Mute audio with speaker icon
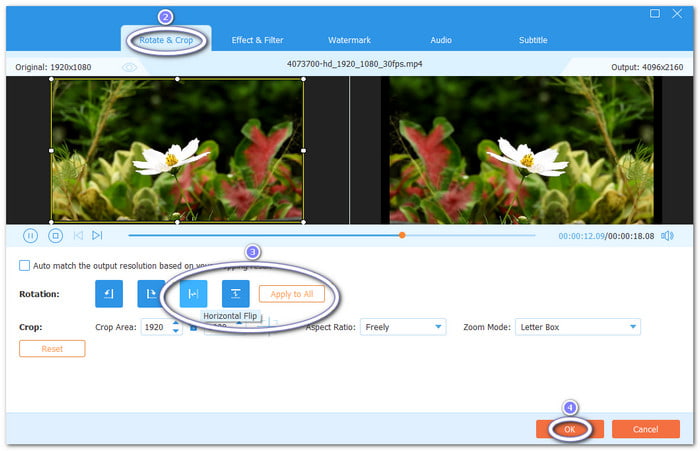The width and height of the screenshot is (700, 451). click(667, 236)
